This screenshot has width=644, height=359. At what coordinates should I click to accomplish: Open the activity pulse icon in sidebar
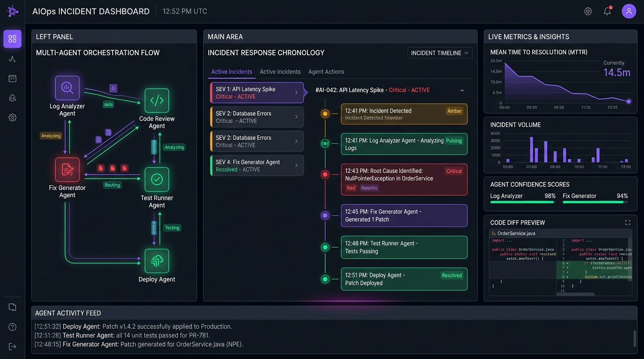(x=12, y=59)
